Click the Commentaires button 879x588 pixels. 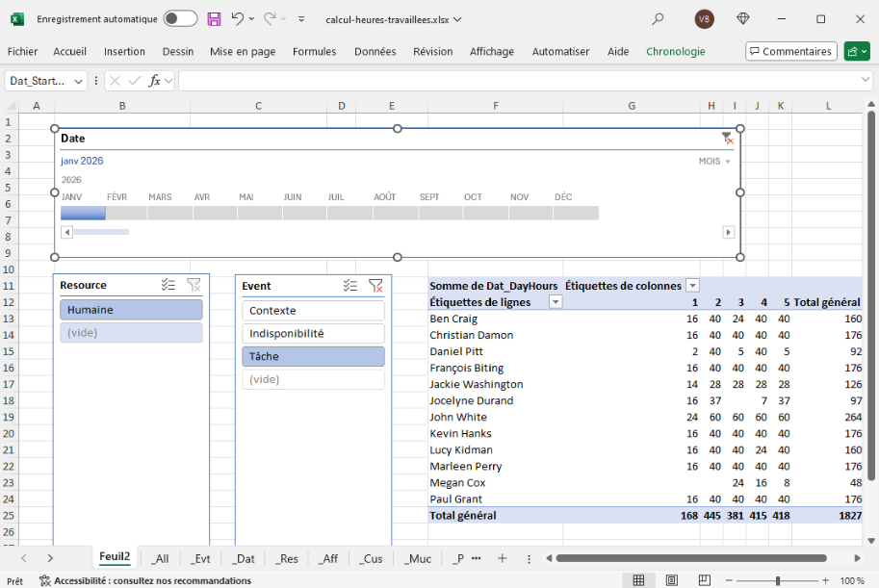789,51
